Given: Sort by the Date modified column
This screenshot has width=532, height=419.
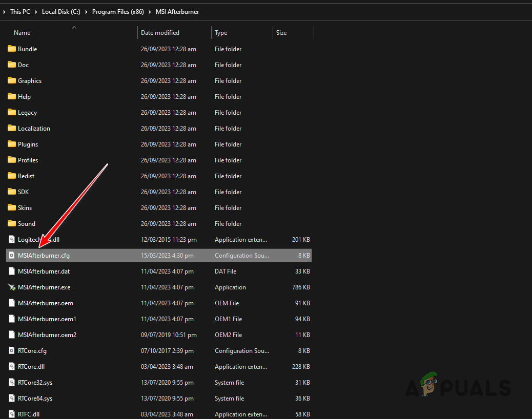Looking at the screenshot, I should point(160,33).
